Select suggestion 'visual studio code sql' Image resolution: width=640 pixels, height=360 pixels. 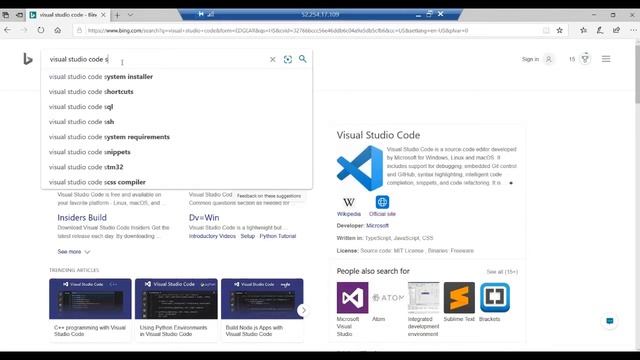177,107
